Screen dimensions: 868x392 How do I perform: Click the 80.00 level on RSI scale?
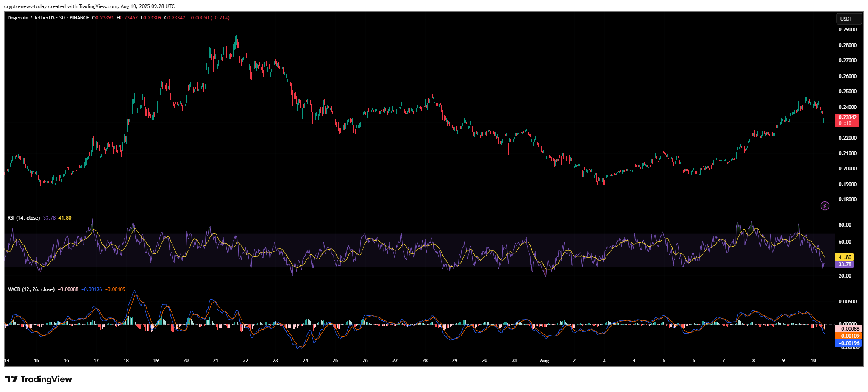pos(845,225)
